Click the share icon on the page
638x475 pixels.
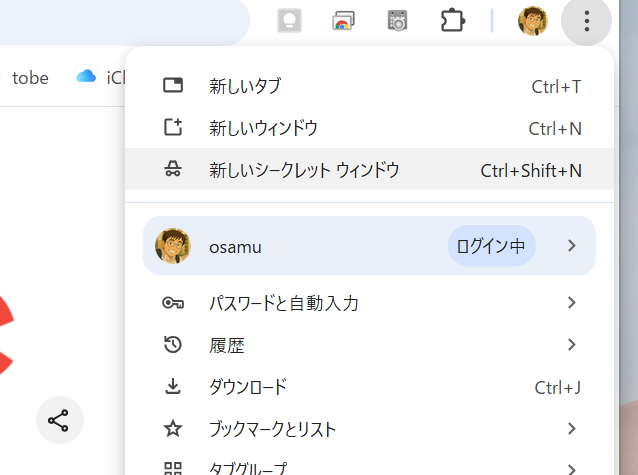coord(59,421)
